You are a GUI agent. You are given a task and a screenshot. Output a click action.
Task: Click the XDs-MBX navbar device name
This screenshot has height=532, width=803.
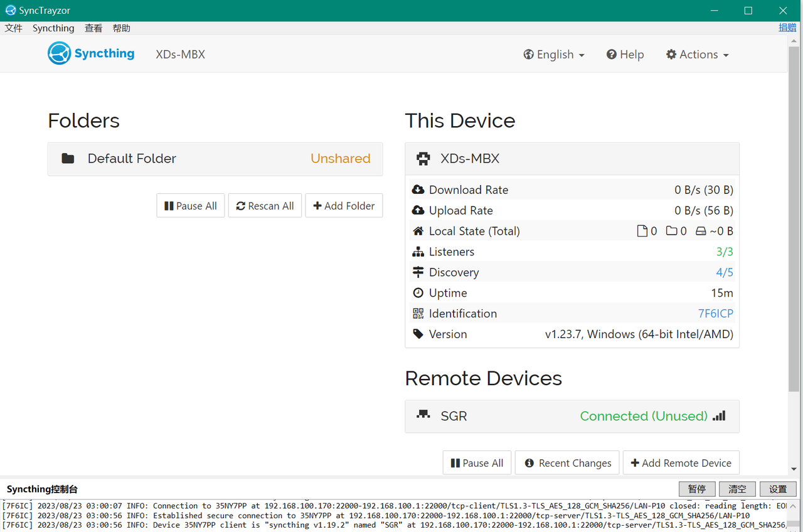click(x=181, y=54)
